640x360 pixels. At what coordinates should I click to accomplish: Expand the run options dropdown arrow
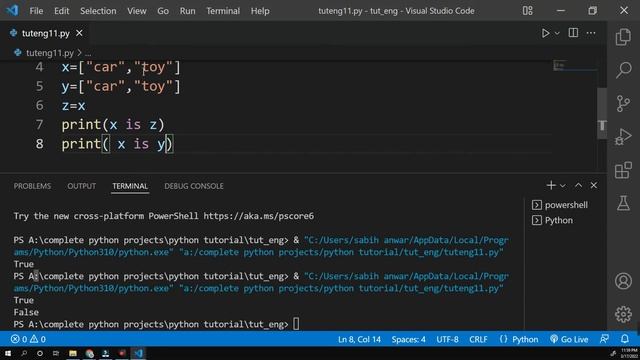557,33
